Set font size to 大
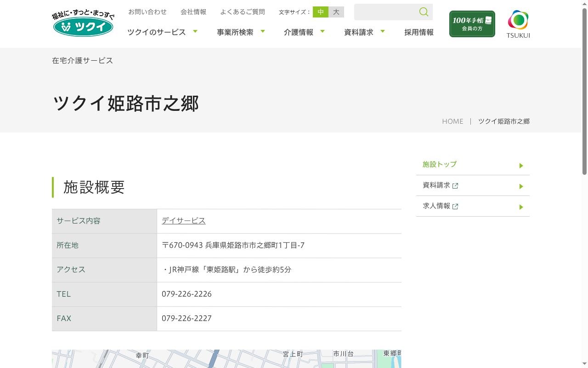This screenshot has height=368, width=588. click(336, 12)
